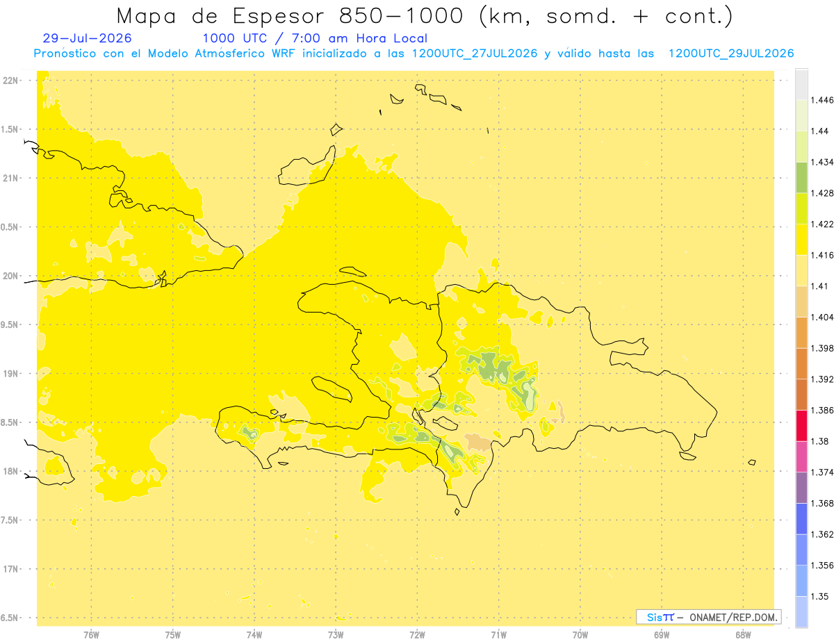Select the yellow legend swatch between 1.416 and 1.422
This screenshot has width=834, height=644.
(801, 240)
